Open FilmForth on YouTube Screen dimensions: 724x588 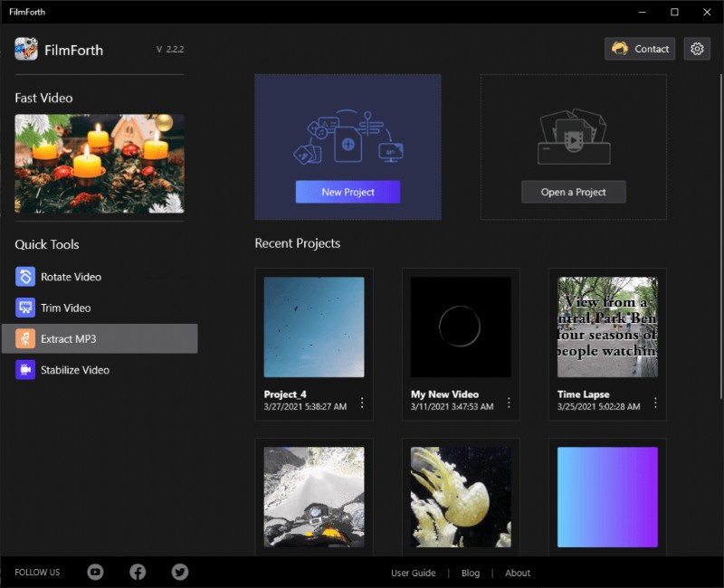(95, 572)
